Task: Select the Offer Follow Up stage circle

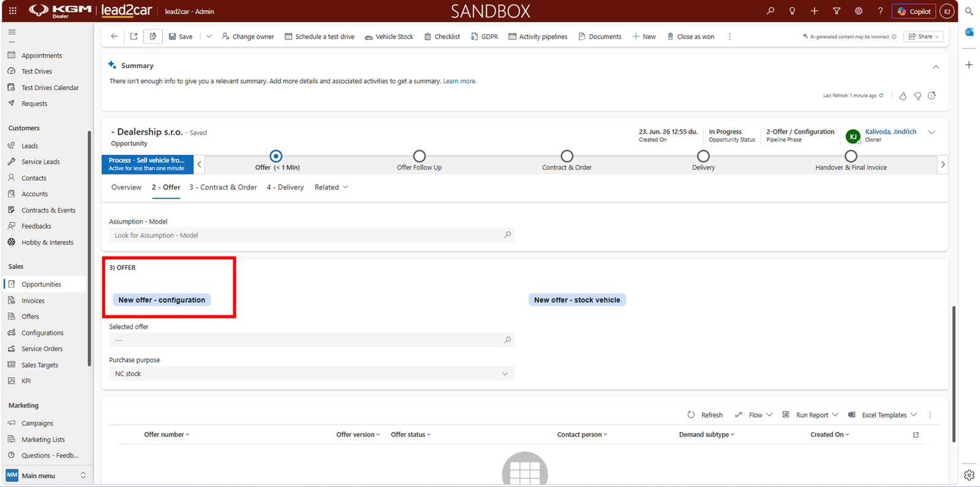Action: pyautogui.click(x=419, y=156)
